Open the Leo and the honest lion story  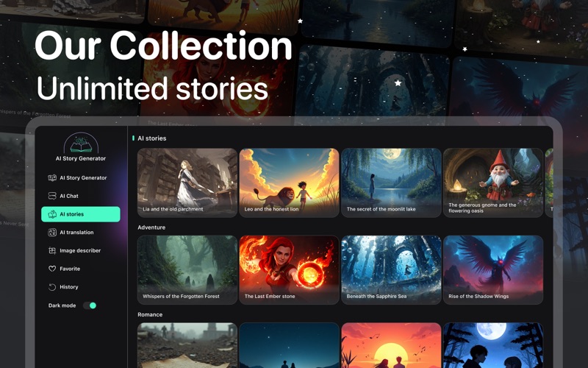click(289, 183)
